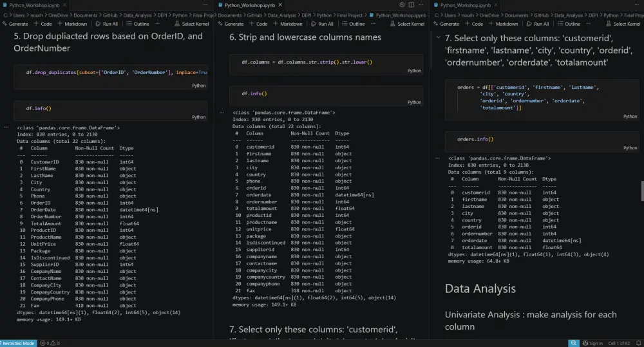Viewport: 644px width, 347px height.
Task: Add a Code cell in the step 7 pane
Action: [x=474, y=24]
